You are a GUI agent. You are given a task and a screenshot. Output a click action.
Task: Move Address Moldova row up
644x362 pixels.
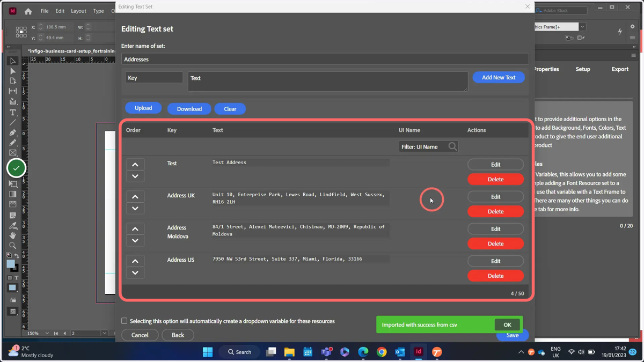click(135, 229)
